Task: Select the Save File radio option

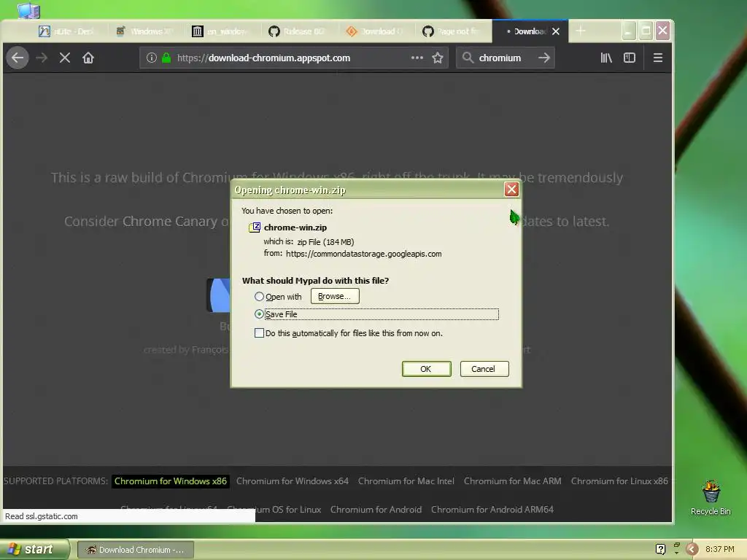Action: point(259,314)
